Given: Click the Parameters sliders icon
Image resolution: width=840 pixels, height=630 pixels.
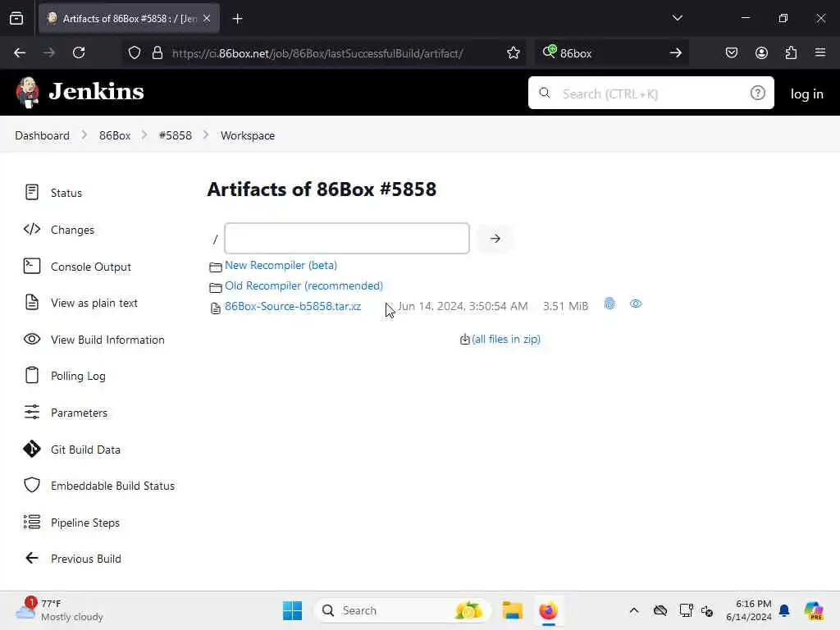Looking at the screenshot, I should (x=32, y=413).
